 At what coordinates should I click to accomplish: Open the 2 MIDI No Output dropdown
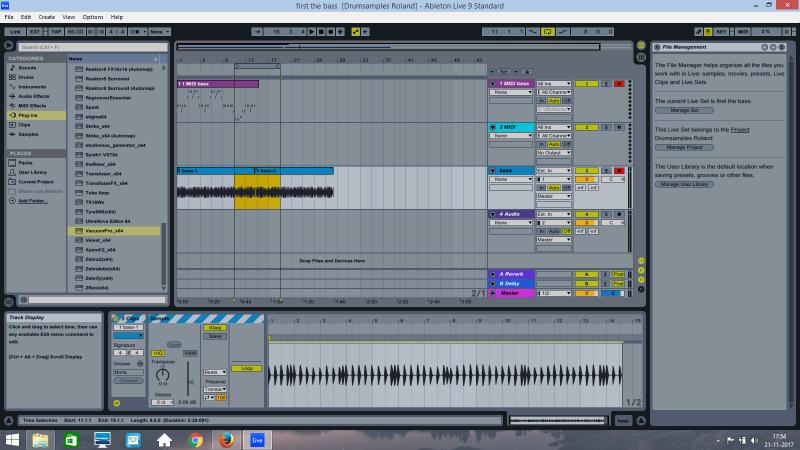tap(554, 153)
